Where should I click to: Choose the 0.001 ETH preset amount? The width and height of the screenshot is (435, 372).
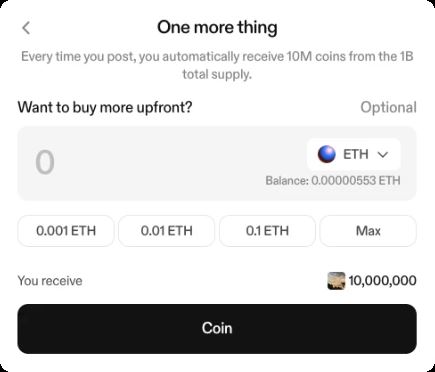click(66, 231)
